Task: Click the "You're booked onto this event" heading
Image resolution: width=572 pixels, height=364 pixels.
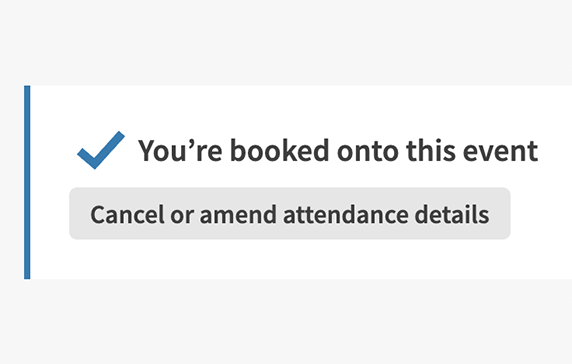Action: click(338, 150)
